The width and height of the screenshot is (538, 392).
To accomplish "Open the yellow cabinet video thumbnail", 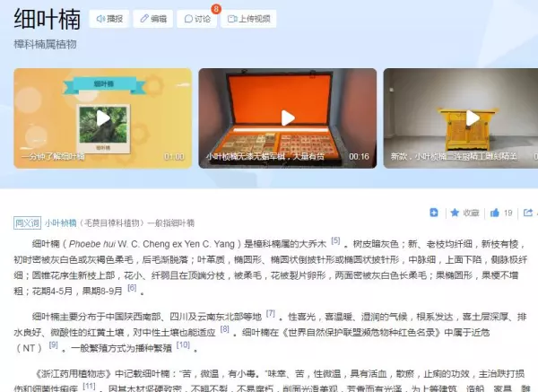I will (461, 118).
